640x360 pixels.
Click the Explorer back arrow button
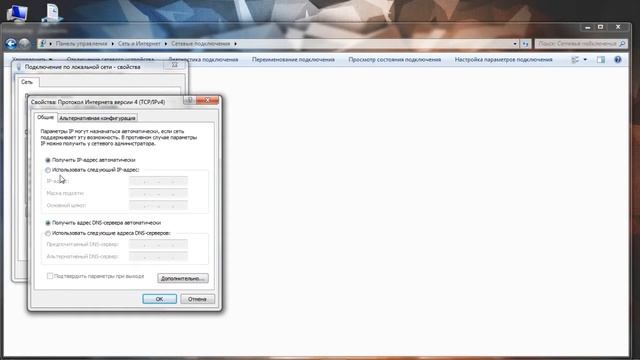(x=11, y=44)
